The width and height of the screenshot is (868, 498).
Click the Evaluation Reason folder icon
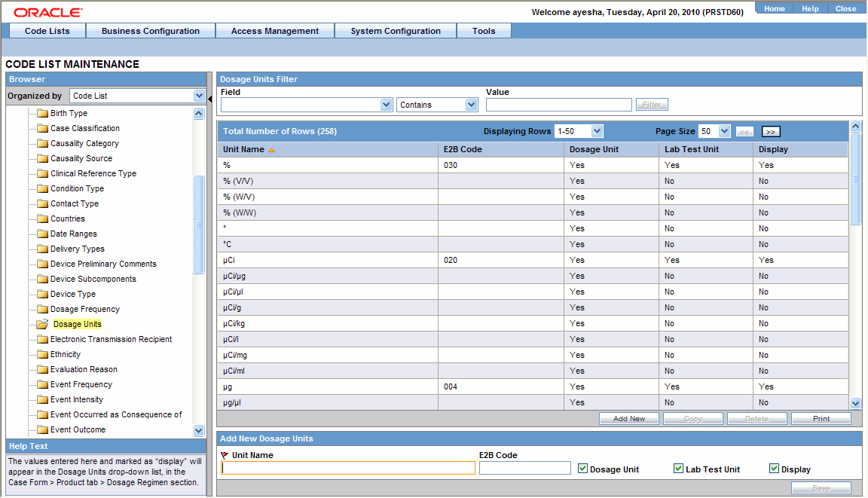click(43, 370)
